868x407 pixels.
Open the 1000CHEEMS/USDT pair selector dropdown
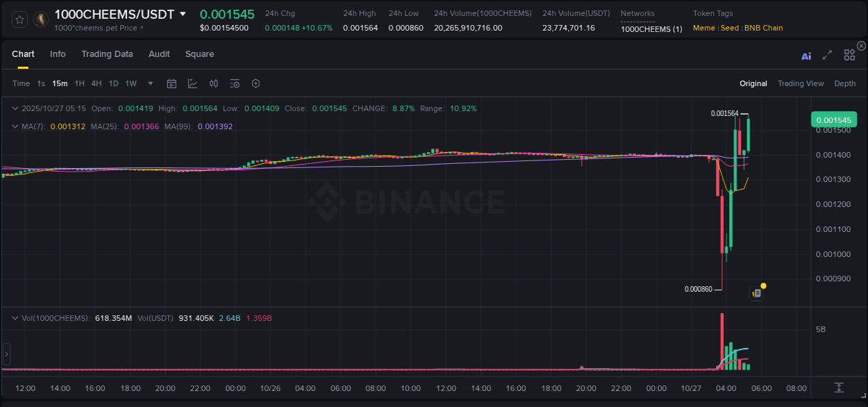click(183, 13)
